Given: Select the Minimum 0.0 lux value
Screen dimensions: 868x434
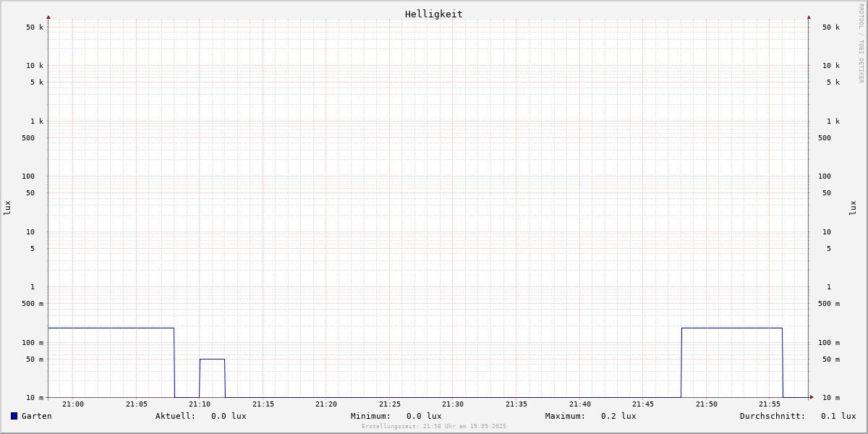Looking at the screenshot, I should (424, 416).
